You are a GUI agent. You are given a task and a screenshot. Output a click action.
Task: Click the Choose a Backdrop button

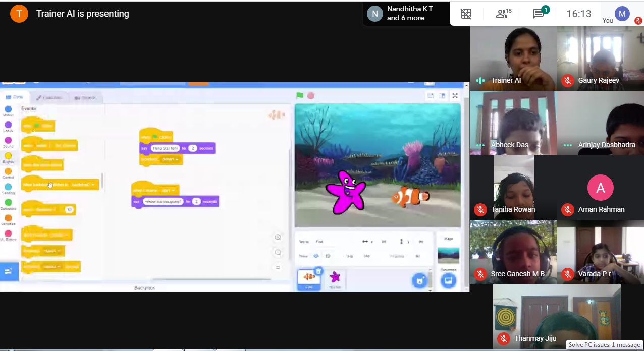click(449, 281)
